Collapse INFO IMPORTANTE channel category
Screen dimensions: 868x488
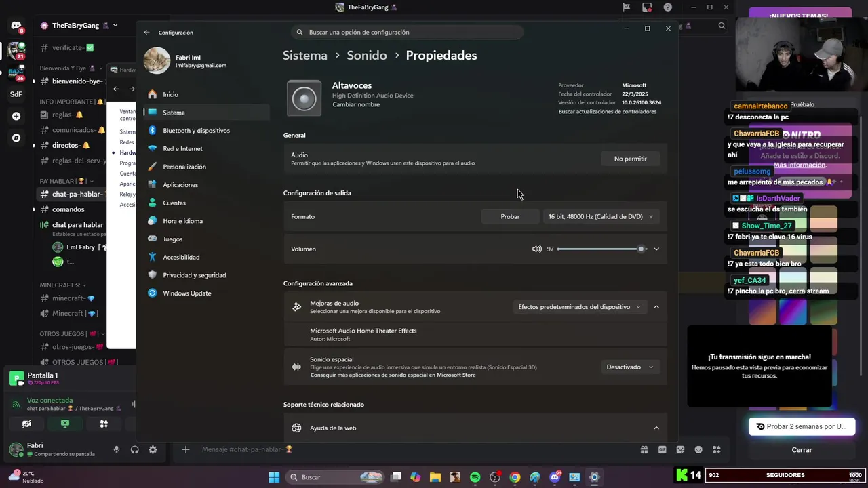[71, 102]
